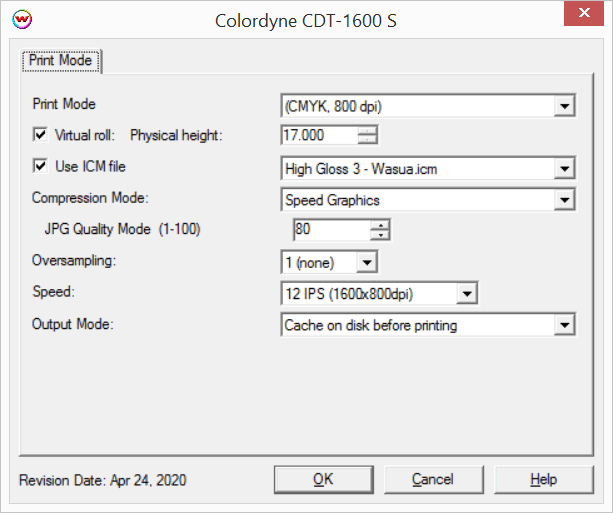This screenshot has width=613, height=513.
Task: Click the Physical height field showing 17.000
Action: pos(319,135)
